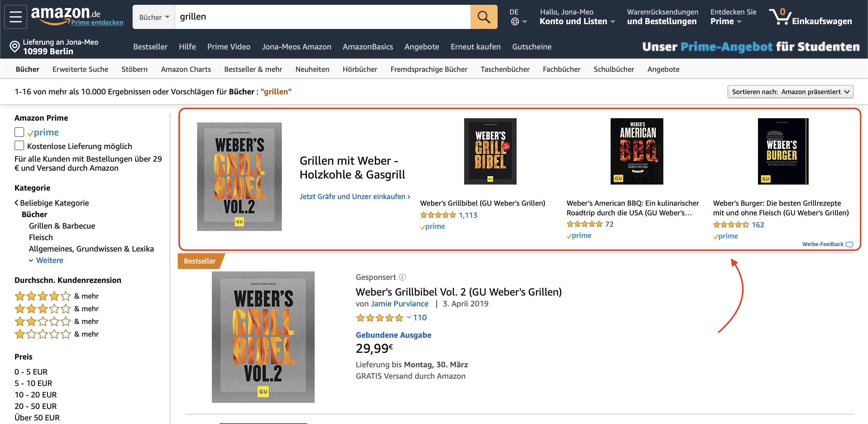Click the info icon beside Gesponsert
The width and height of the screenshot is (868, 424).
(402, 277)
